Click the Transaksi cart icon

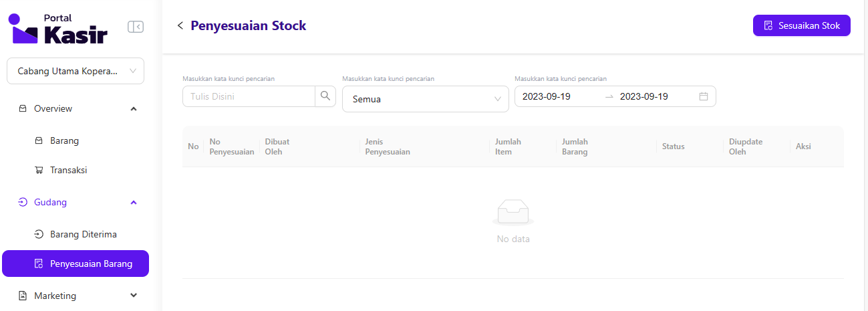point(39,170)
